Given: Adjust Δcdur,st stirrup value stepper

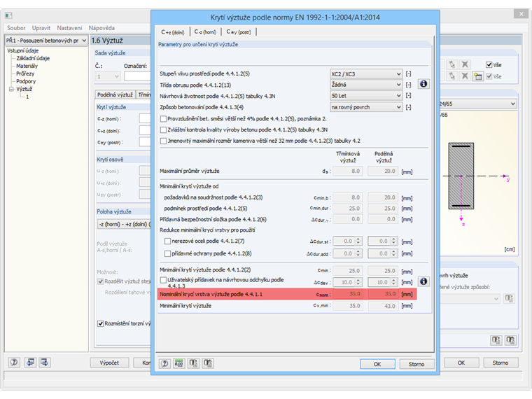Looking at the screenshot, I should tap(358, 241).
